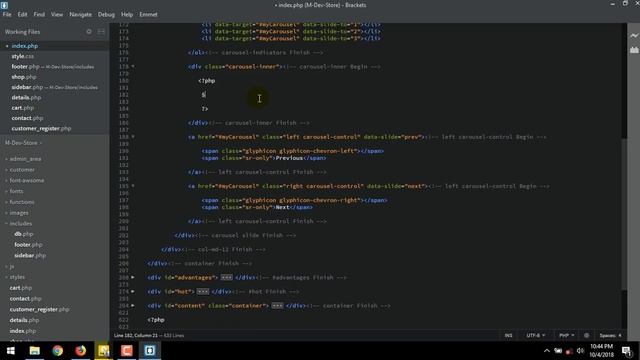Click cursor position Line 182 status text
Screen dimensions: 640x360
pos(136,336)
